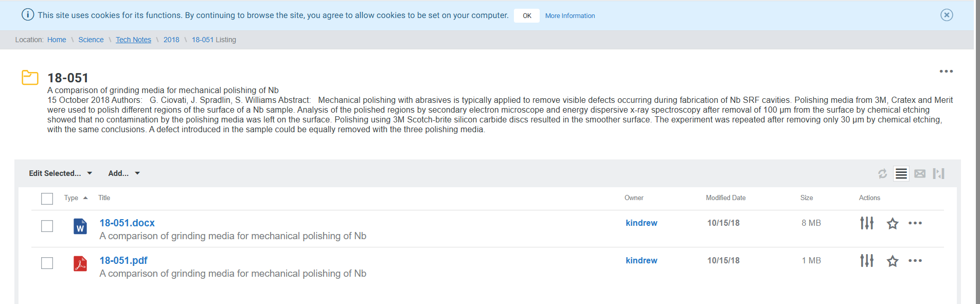Expand the Add... dropdown menu
This screenshot has height=304, width=980.
[124, 173]
